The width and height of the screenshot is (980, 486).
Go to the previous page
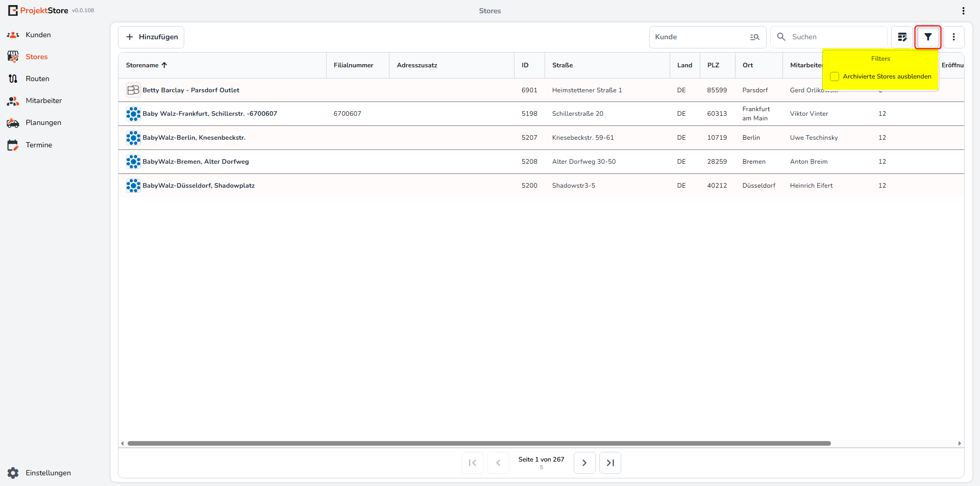click(x=498, y=463)
